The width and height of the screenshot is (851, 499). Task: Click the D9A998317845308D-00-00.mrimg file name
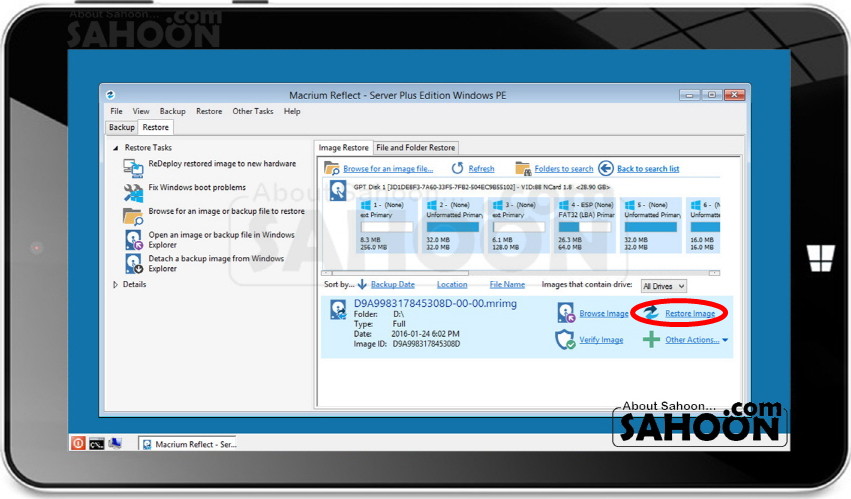point(435,304)
